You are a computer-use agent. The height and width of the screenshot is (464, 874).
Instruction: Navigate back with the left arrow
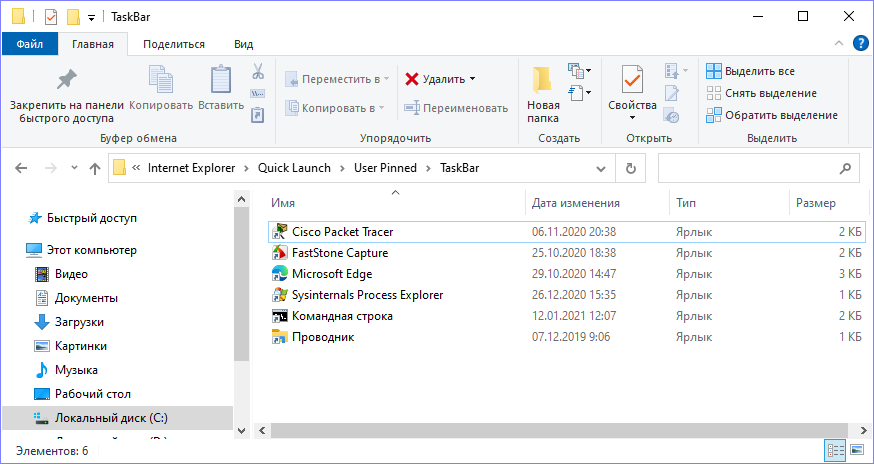tap(21, 168)
